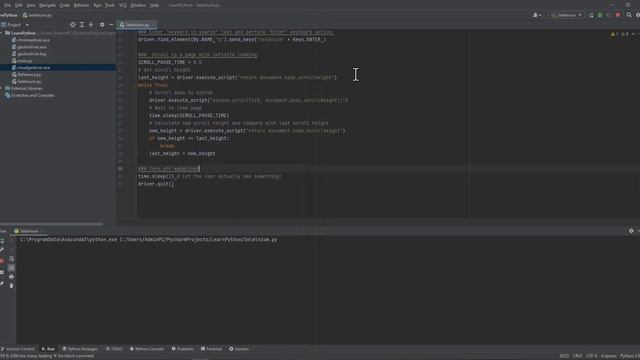Viewport: 640px width, 360px height.
Task: Hide the Project tool window
Action: [111, 24]
